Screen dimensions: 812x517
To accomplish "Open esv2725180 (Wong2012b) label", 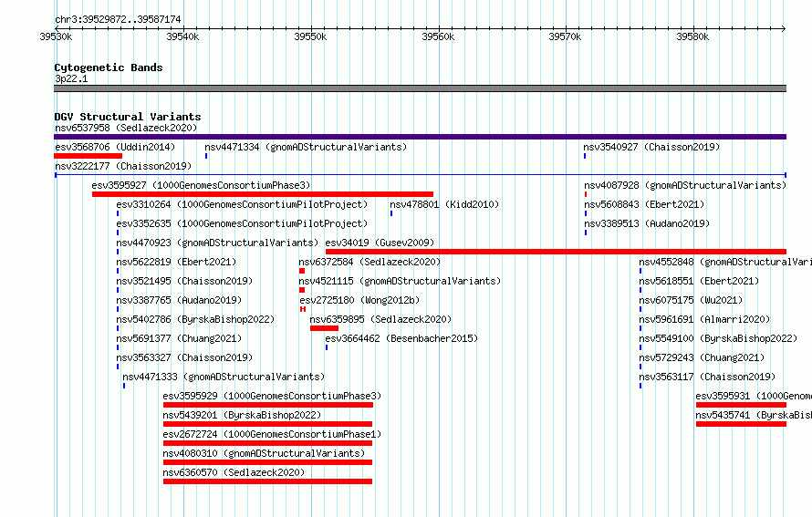I will click(x=359, y=300).
